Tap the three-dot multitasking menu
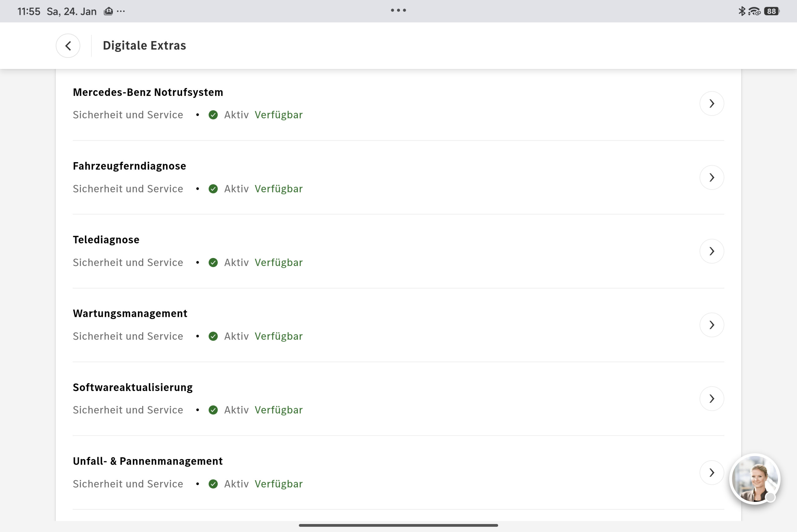Screen dimensions: 797x532 (x=398, y=10)
